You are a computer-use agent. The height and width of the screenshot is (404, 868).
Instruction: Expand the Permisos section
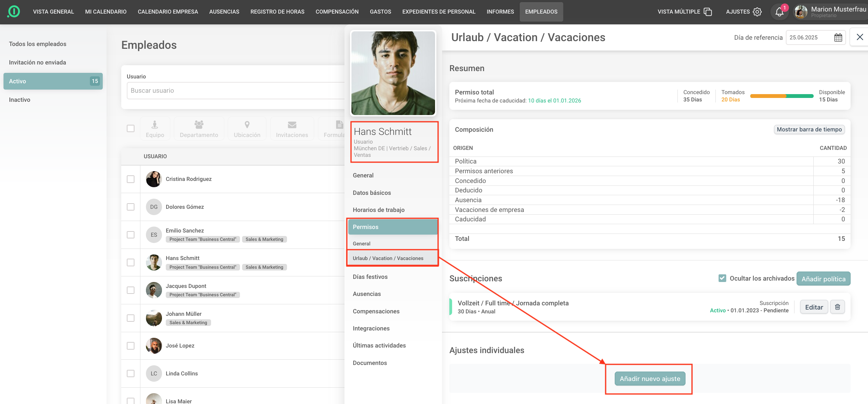[x=393, y=227]
